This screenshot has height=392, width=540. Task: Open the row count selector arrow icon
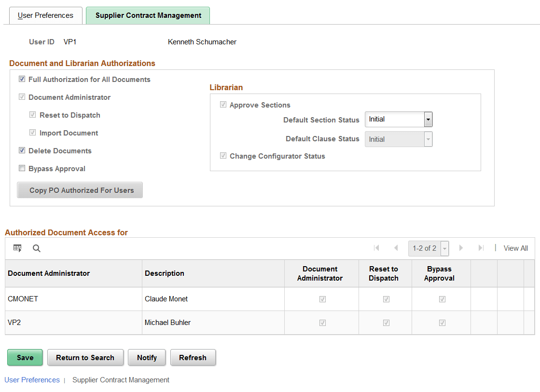(444, 248)
